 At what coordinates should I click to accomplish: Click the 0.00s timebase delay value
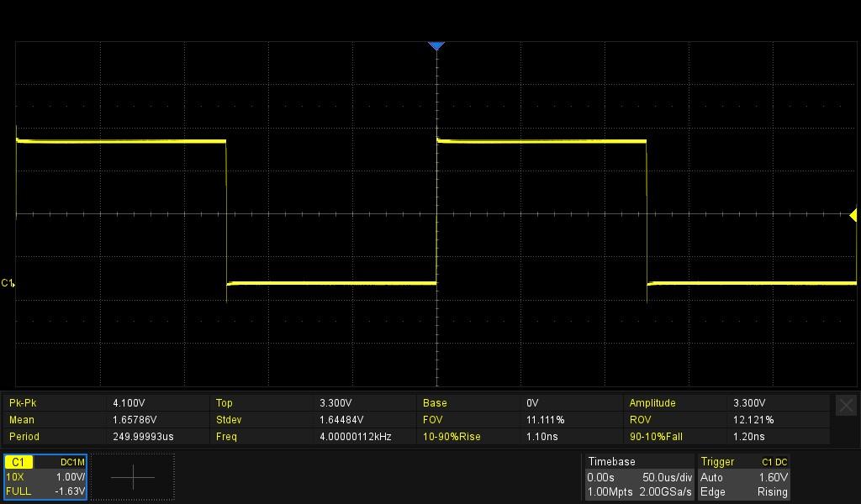coord(600,477)
